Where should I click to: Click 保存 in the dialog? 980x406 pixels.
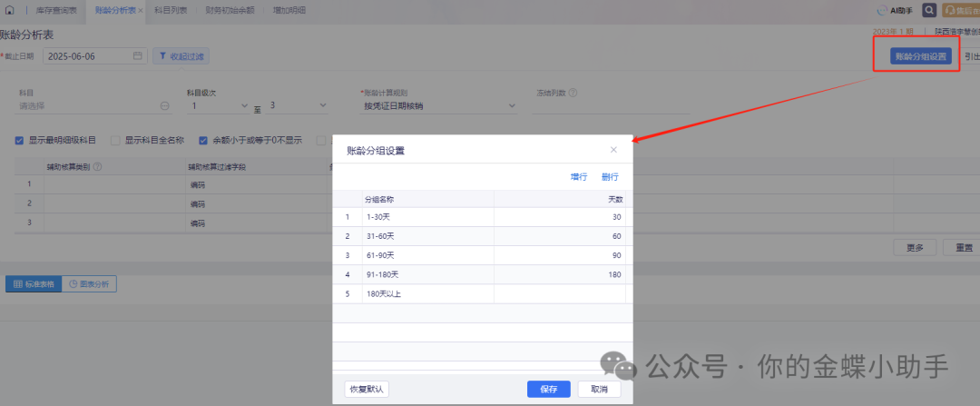(548, 389)
